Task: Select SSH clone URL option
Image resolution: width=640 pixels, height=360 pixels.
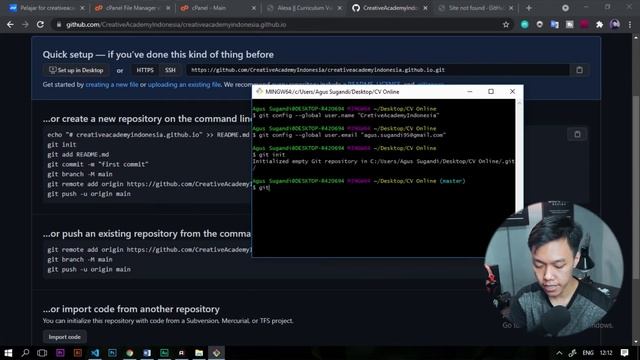Action: (170, 70)
